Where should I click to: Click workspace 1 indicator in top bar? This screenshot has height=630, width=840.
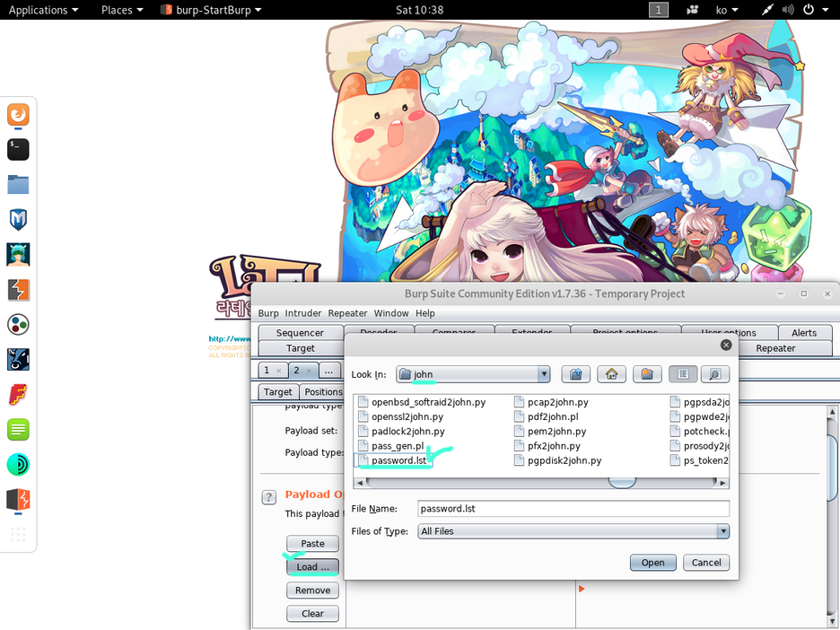point(659,10)
